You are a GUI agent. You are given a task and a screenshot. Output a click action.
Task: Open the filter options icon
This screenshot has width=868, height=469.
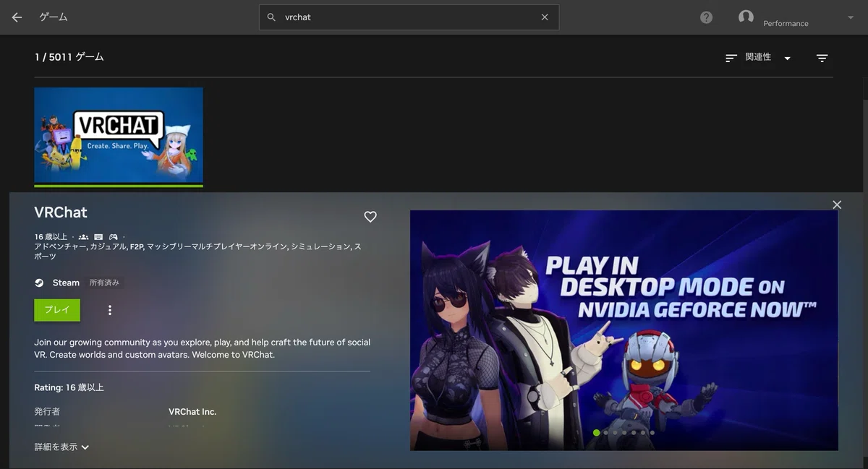click(x=822, y=58)
